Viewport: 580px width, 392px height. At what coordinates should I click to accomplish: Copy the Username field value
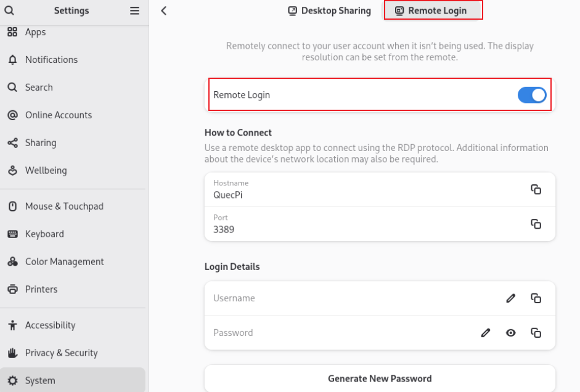[536, 298]
